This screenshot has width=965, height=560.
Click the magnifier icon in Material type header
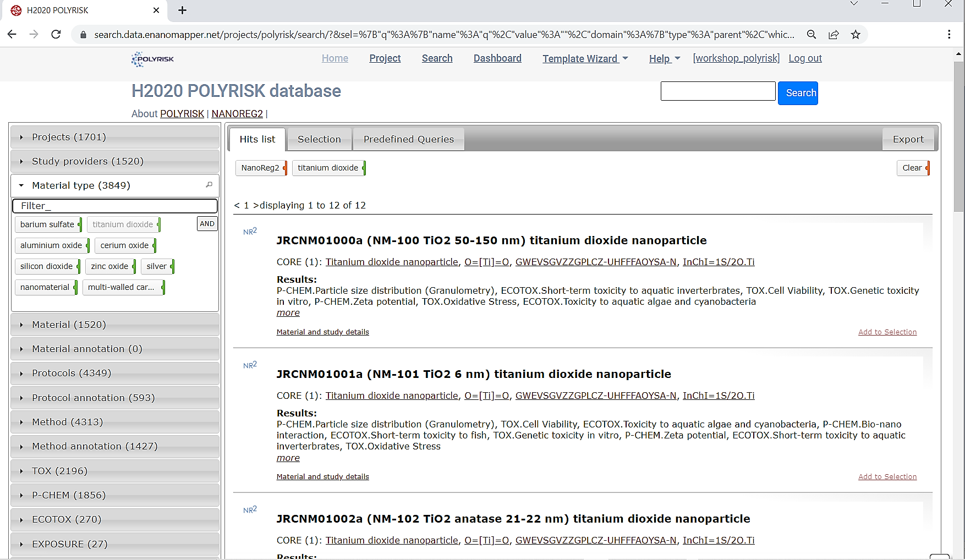pyautogui.click(x=209, y=185)
